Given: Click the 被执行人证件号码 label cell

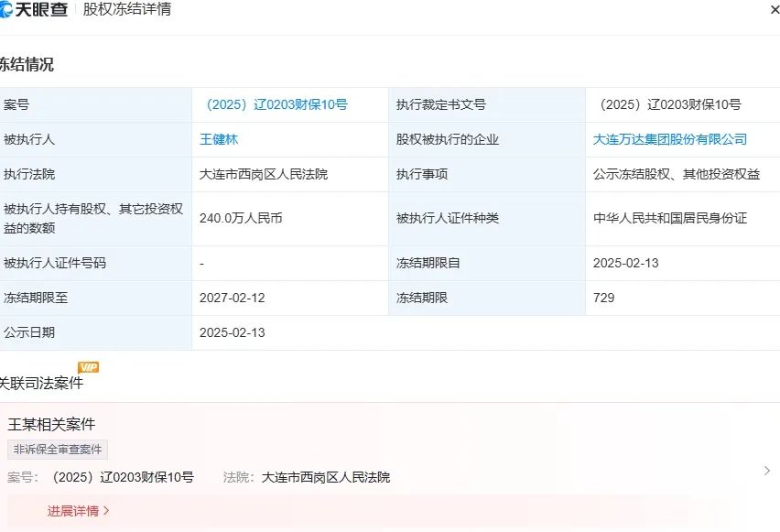Looking at the screenshot, I should tap(95, 264).
